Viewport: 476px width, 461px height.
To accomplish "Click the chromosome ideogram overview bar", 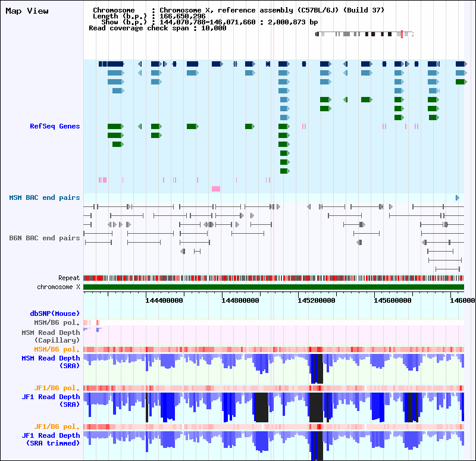I will tap(364, 35).
